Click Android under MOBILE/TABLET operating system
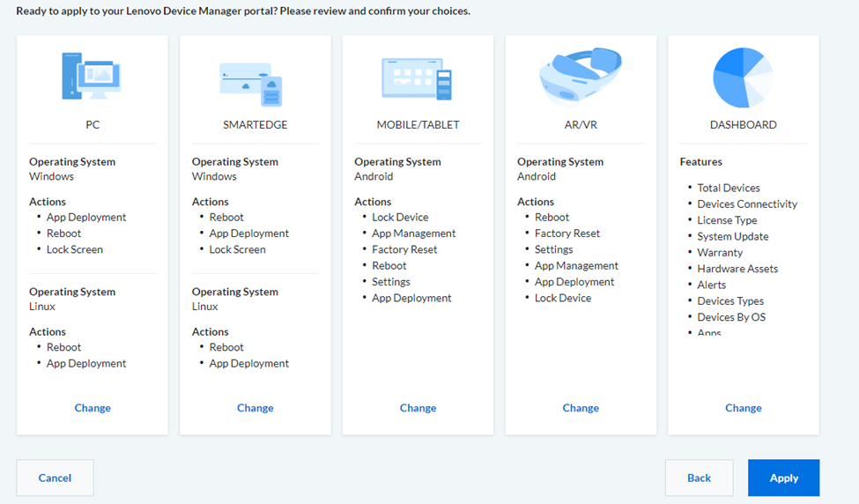 (x=374, y=176)
